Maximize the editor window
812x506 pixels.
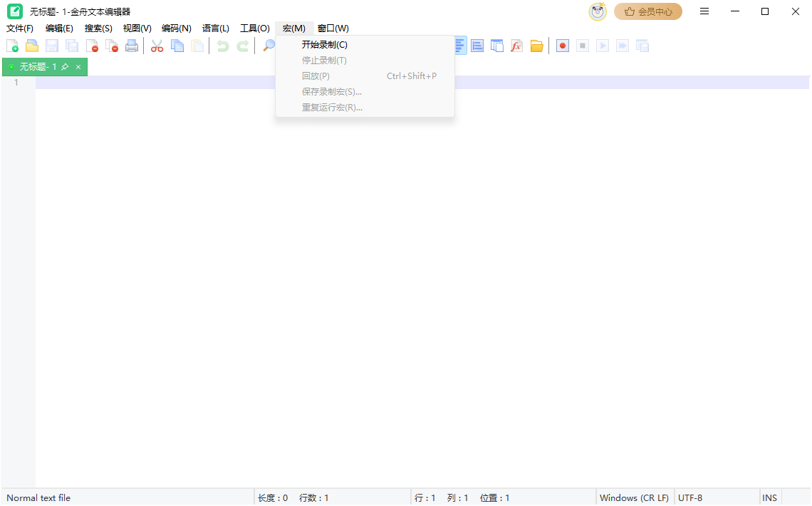765,11
